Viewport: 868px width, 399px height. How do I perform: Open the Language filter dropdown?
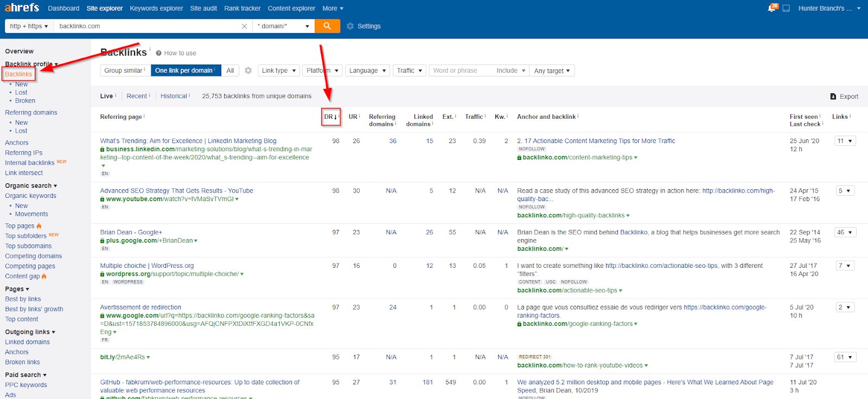(368, 70)
